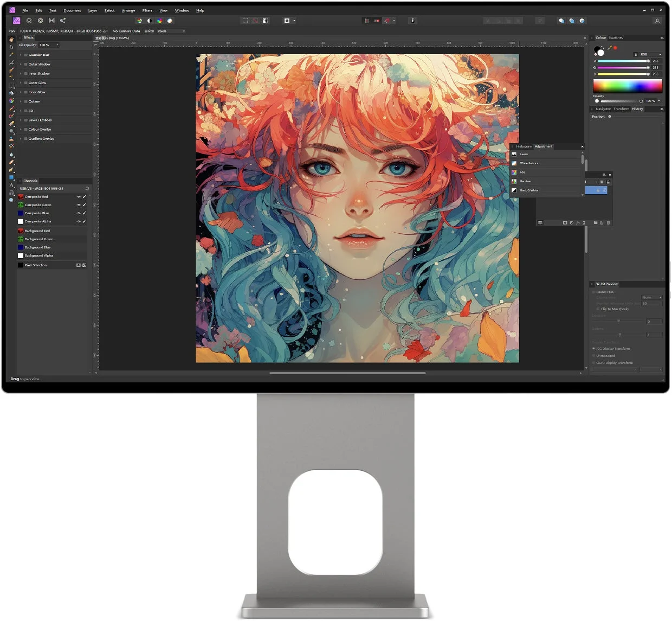Screen dimensions: 672x621
Task: Enable the Gaussian Blur effect checkbox
Action: [25, 55]
